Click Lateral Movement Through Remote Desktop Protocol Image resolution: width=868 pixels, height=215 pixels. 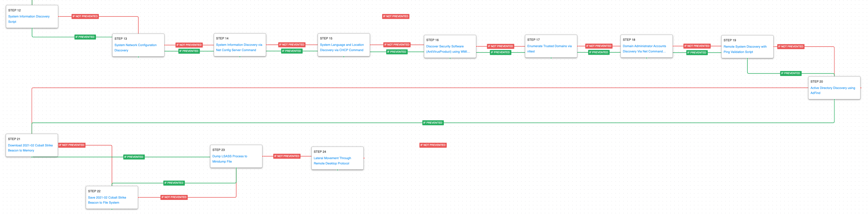coord(332,158)
